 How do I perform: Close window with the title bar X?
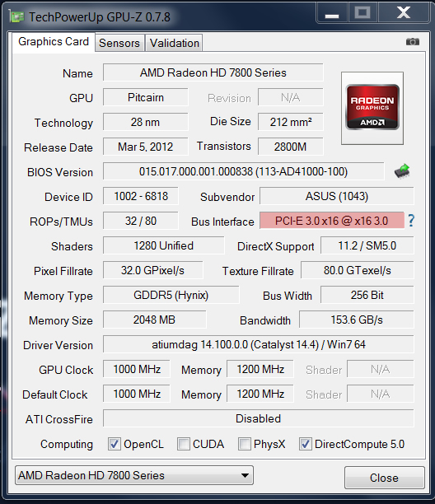pyautogui.click(x=404, y=13)
